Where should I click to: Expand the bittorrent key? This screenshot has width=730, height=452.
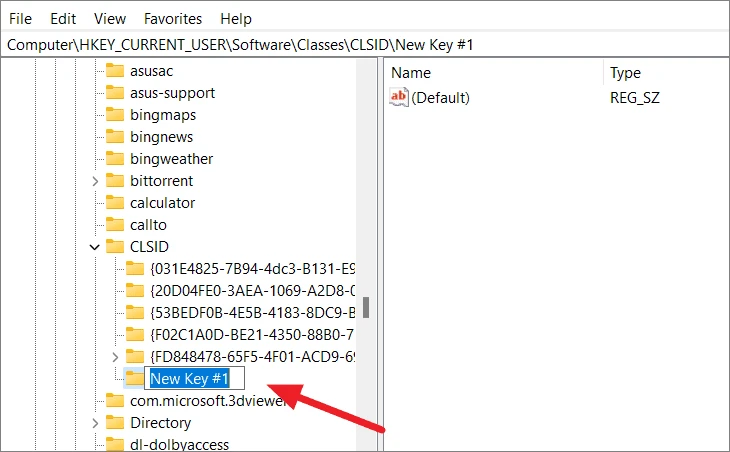(x=95, y=181)
